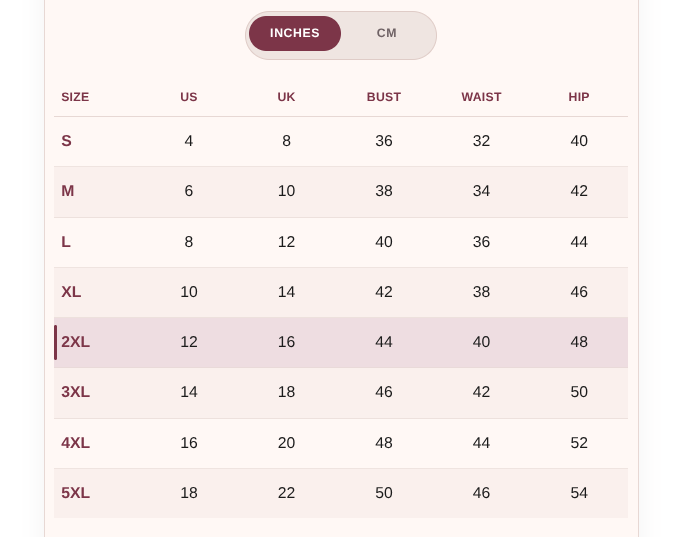Select the INCHES unit option

point(295,33)
